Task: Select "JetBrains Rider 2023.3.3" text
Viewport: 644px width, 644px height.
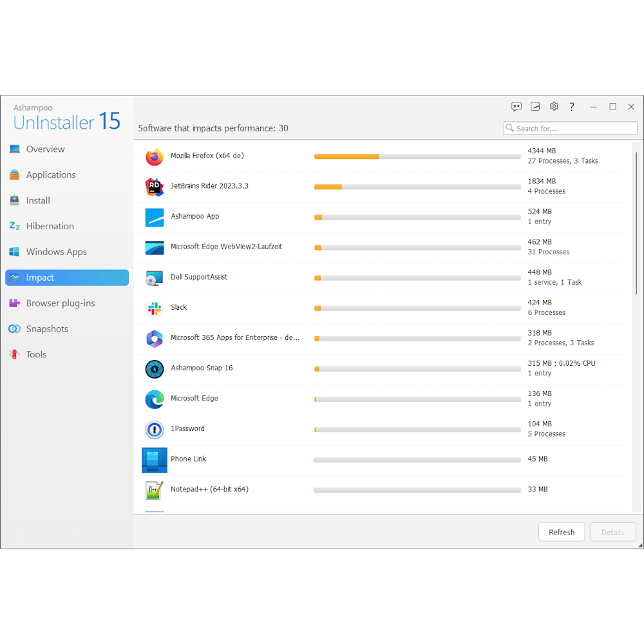Action: (209, 186)
